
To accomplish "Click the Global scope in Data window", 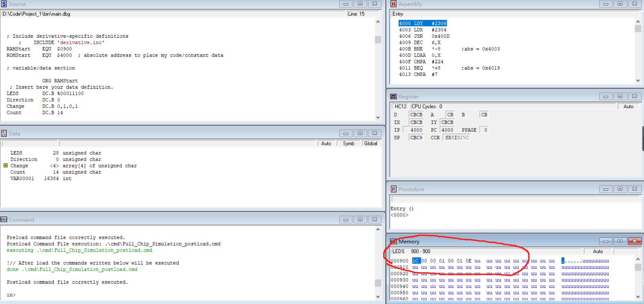I will (371, 143).
